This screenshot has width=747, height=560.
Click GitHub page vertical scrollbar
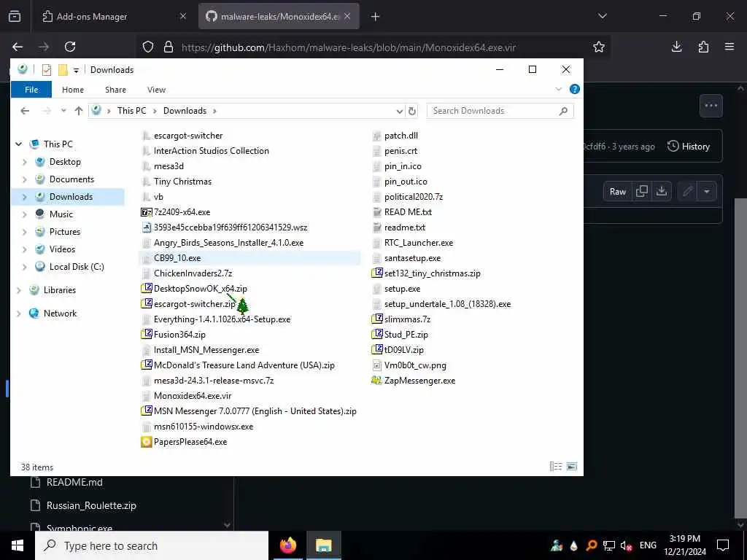tap(740, 358)
